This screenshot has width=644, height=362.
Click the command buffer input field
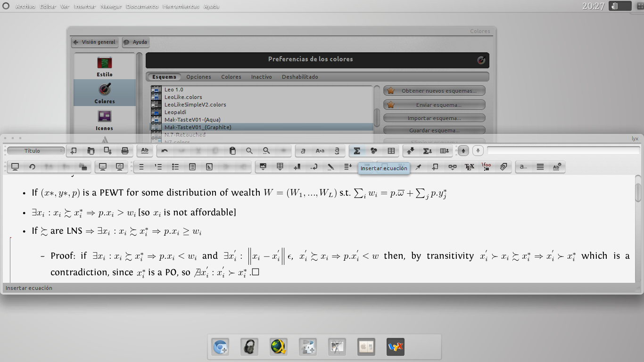(563, 150)
